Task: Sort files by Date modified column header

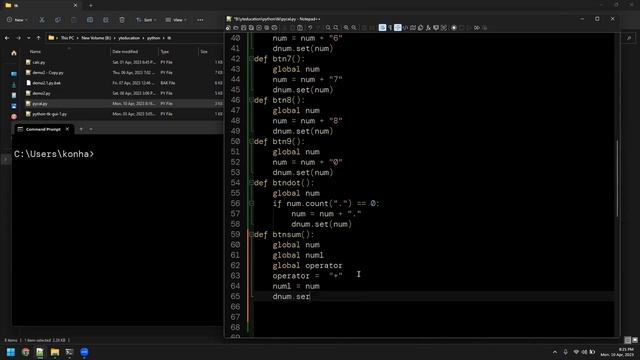Action: point(125,52)
